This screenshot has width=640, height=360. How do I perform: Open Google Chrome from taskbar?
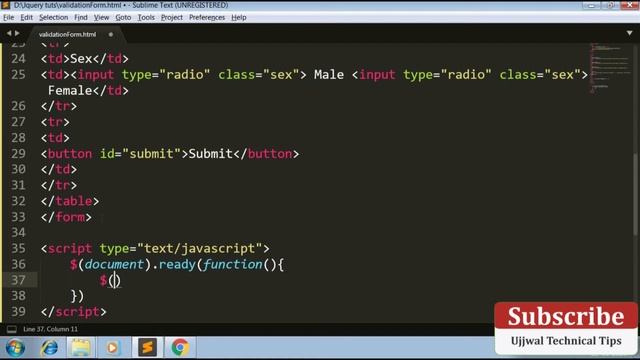click(x=180, y=348)
